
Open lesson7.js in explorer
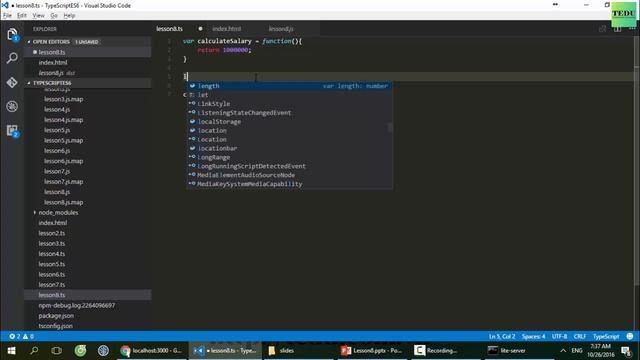point(88,171)
